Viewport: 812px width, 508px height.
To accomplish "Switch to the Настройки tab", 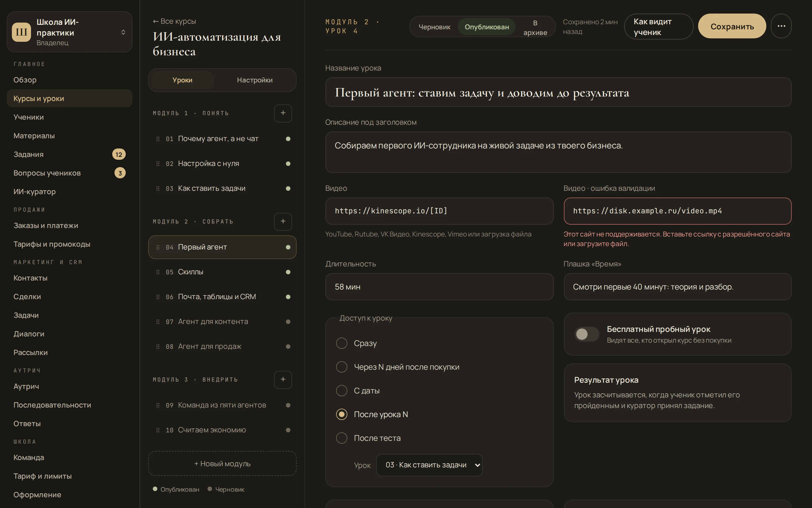I will 255,80.
